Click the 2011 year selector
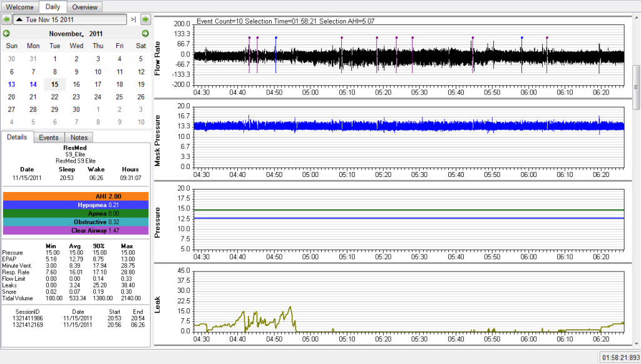This screenshot has width=641, height=364. [x=96, y=33]
